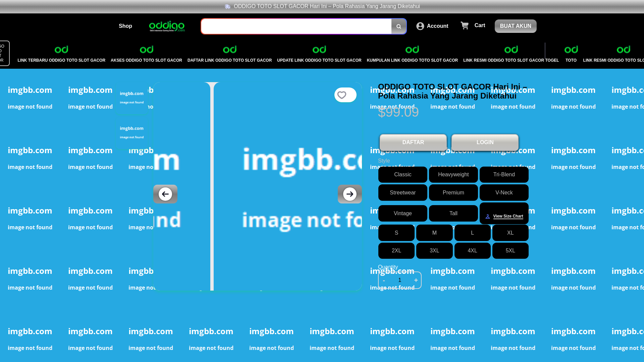644x362 pixels.
Task: Select first product thumbnail image
Action: coord(131,98)
